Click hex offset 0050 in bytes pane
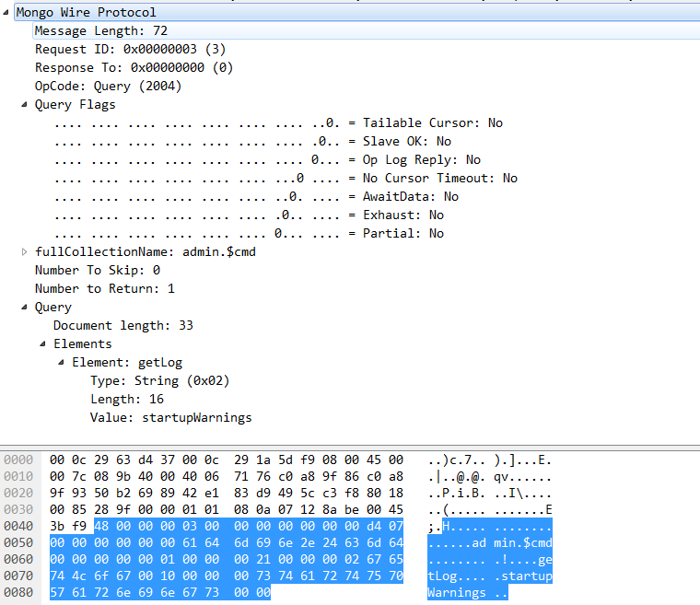700x605 pixels. click(x=18, y=542)
